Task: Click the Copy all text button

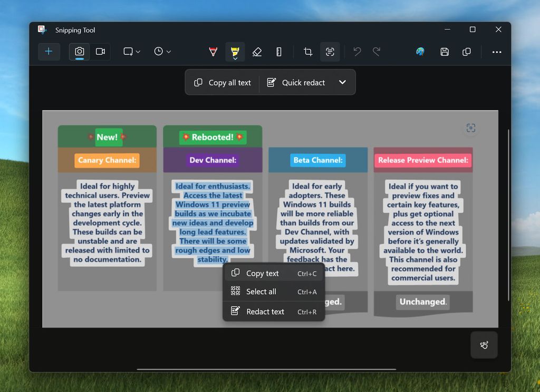Action: pyautogui.click(x=221, y=82)
